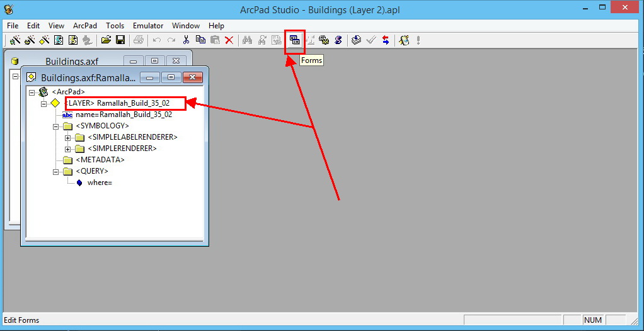
Task: Click the Edit Forms status bar text
Action: (x=21, y=320)
